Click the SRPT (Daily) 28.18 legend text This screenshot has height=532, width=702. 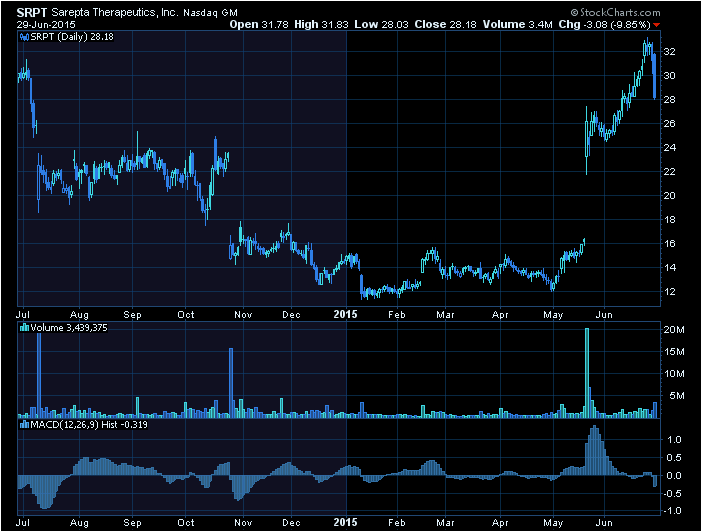tap(72, 37)
